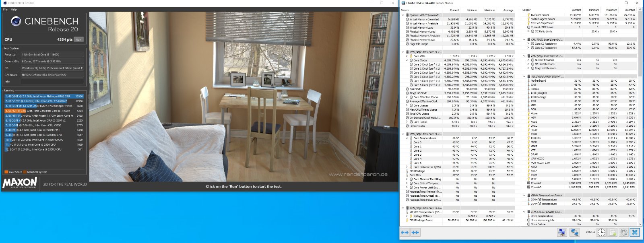This screenshot has height=243, width=644.
Task: Click the collapse columns arrows button in HWiNFO
Action: tap(415, 233)
